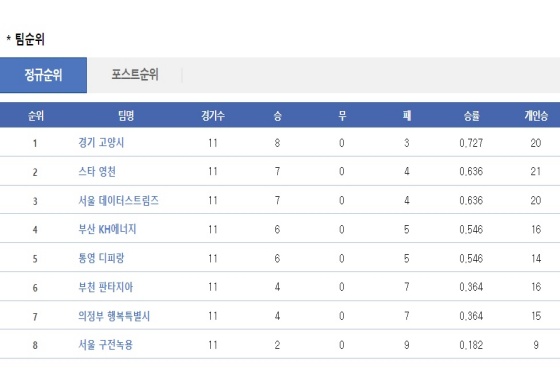Click the 개인승 column header
The width and height of the screenshot is (560, 372).
(536, 116)
